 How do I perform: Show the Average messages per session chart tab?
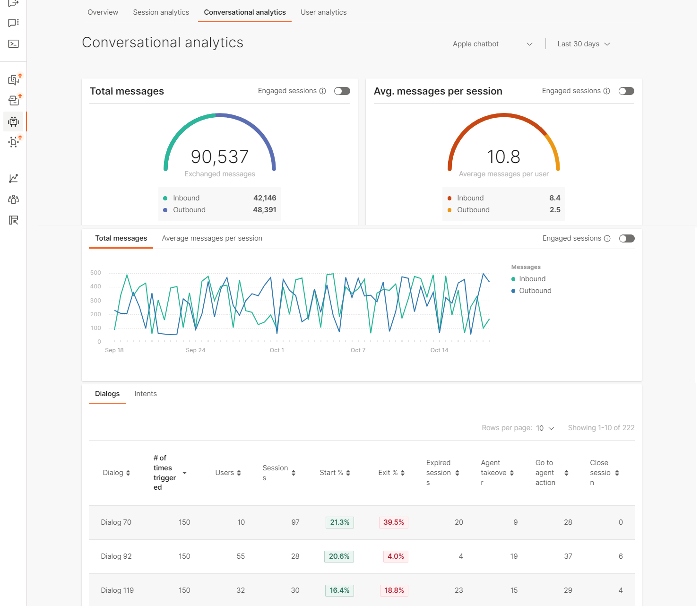click(212, 238)
